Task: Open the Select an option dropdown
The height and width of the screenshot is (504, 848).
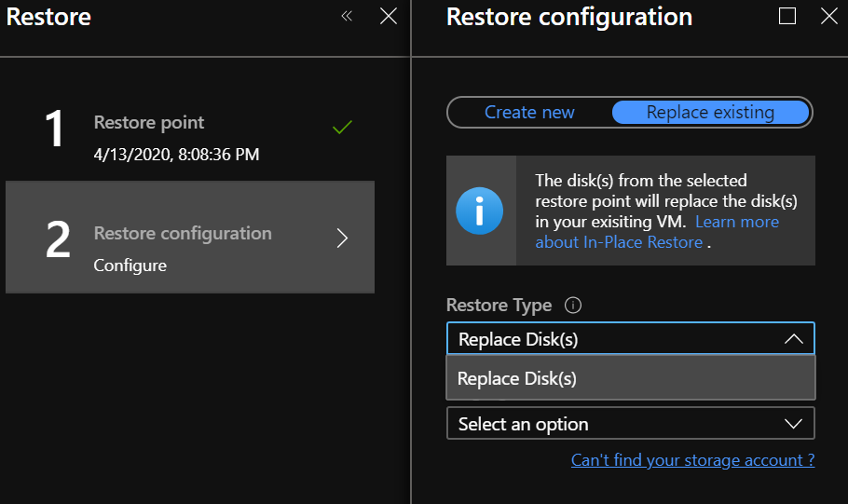Action: point(630,424)
